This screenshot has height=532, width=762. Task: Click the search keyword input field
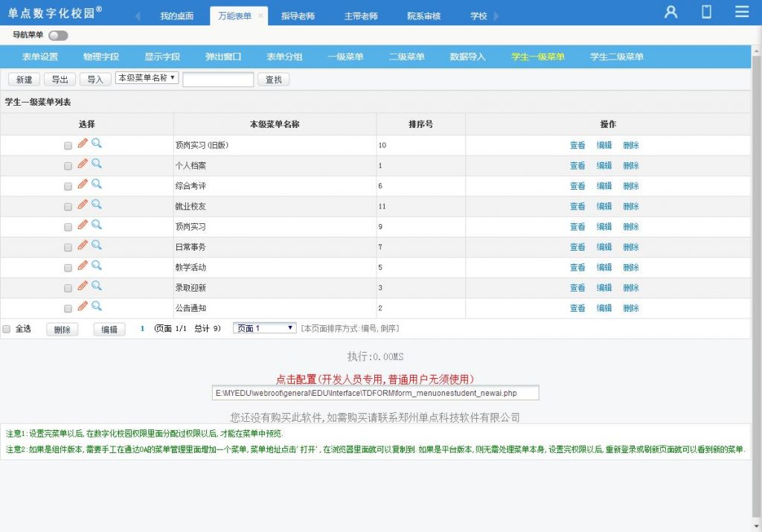[218, 79]
